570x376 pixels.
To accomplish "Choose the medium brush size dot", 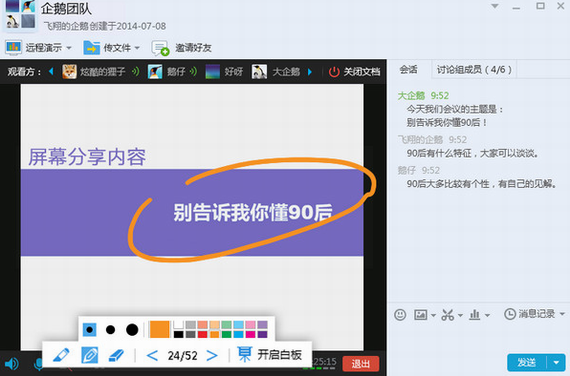I will point(111,330).
